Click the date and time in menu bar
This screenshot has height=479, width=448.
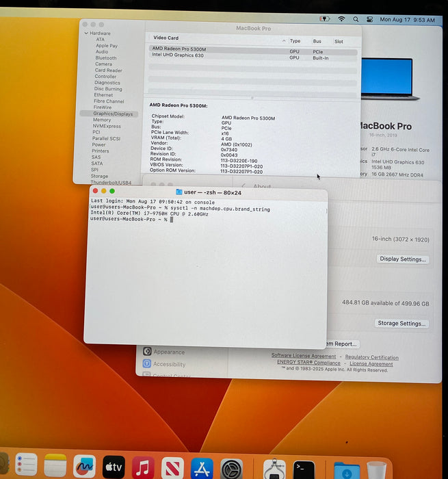tap(407, 20)
